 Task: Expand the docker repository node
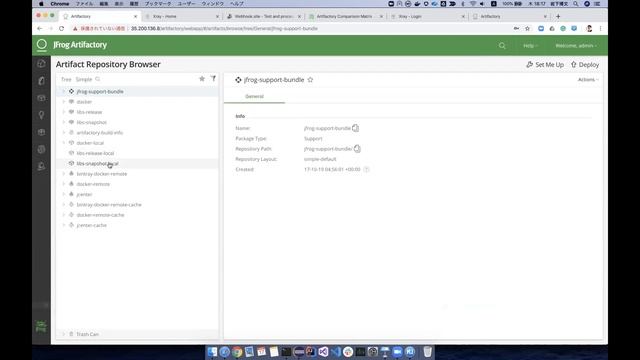[x=63, y=102]
